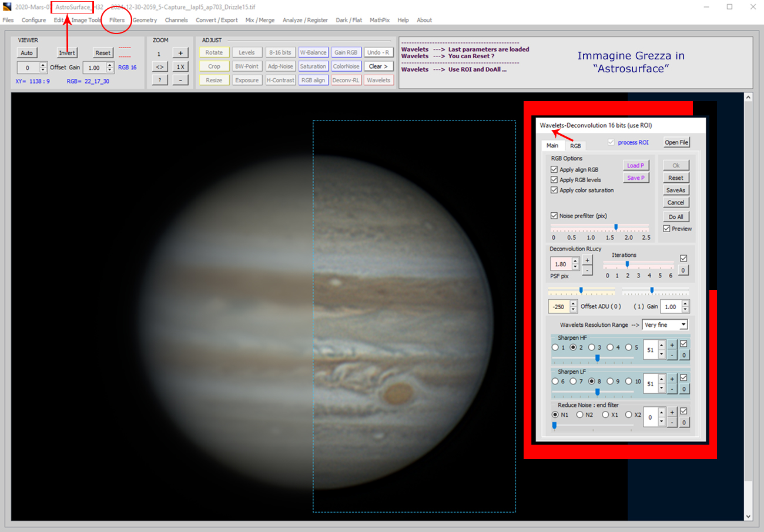Image resolution: width=764 pixels, height=532 pixels.
Task: Select the Crop adjust tool
Action: [x=214, y=66]
